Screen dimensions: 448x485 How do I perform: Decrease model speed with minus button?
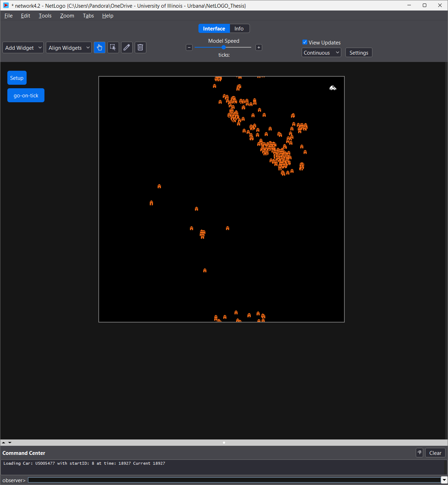pos(189,48)
